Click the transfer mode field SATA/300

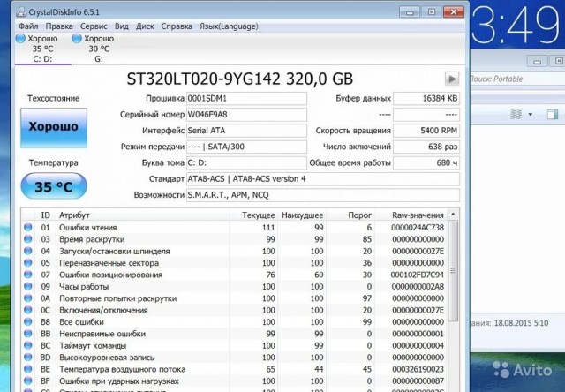coord(246,147)
